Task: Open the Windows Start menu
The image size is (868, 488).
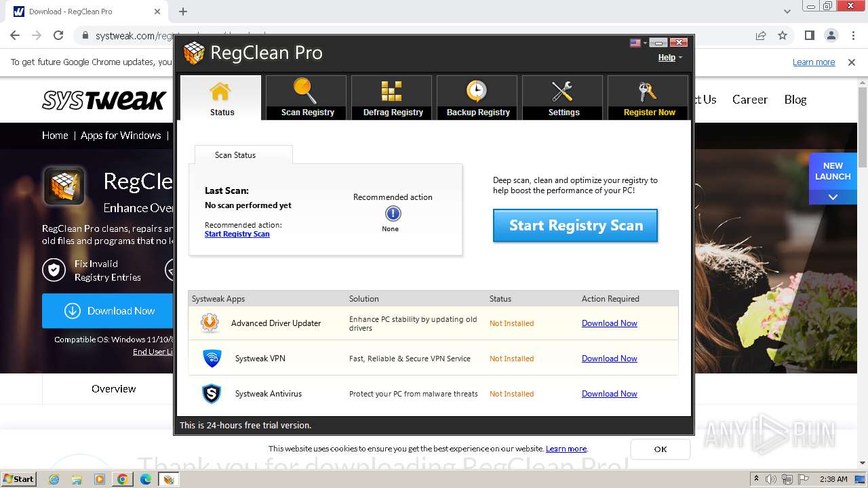Action: pyautogui.click(x=18, y=479)
